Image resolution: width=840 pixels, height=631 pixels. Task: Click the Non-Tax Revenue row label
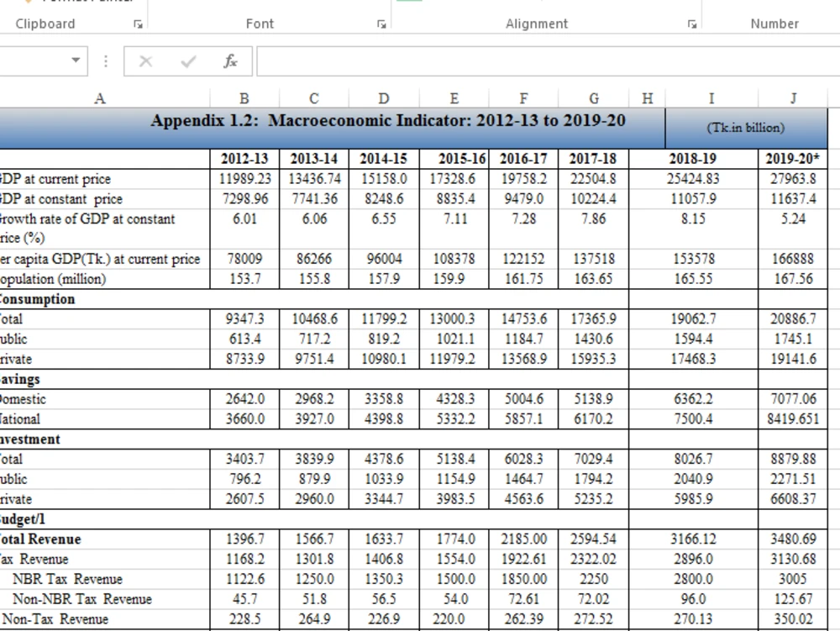(55, 620)
